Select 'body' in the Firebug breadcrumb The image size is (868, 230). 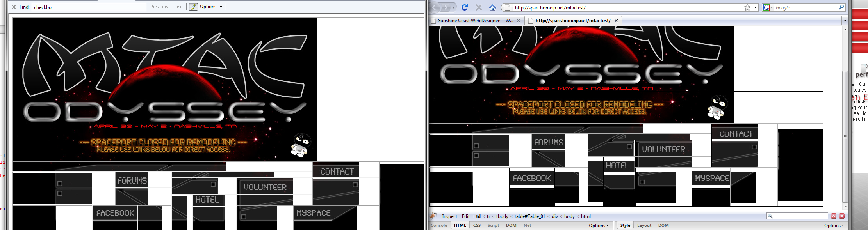click(x=570, y=216)
